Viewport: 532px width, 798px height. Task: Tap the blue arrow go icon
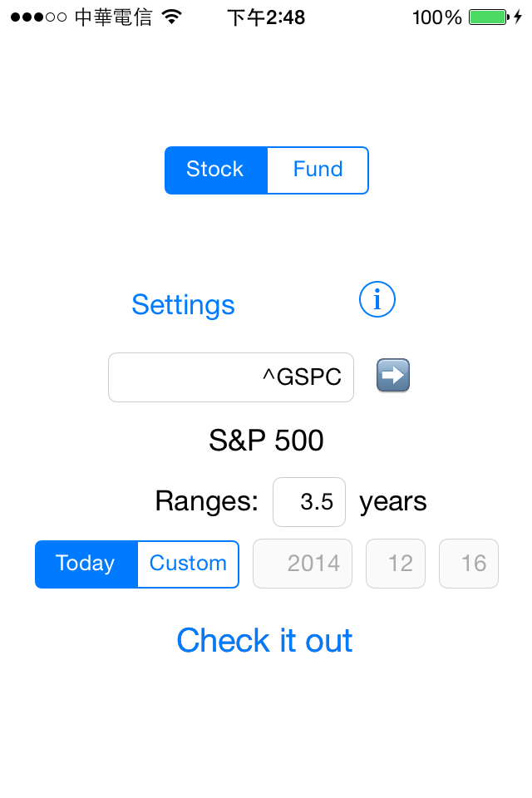pyautogui.click(x=393, y=376)
